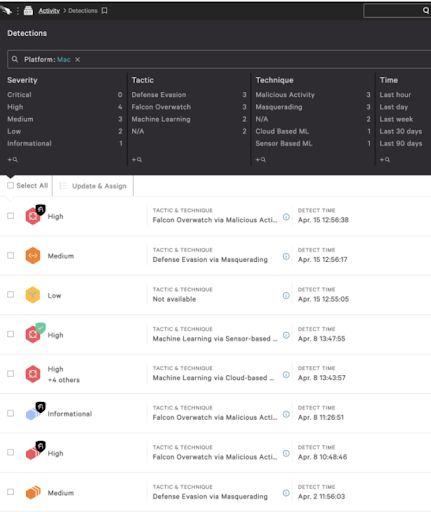Click the Medium severity icon for Apr. 2 11:56:03
This screenshot has width=431, height=512.
pos(33,493)
